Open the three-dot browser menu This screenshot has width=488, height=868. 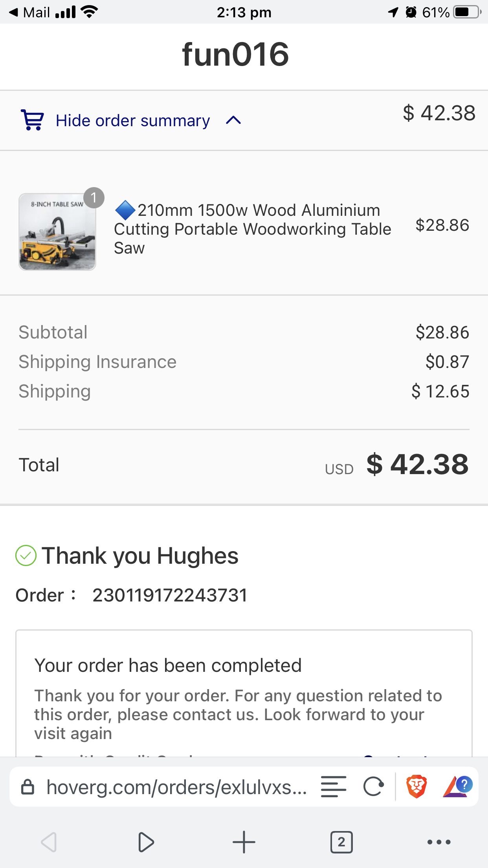pyautogui.click(x=438, y=842)
